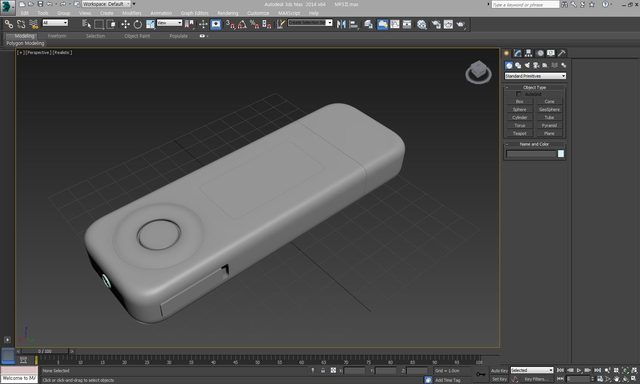Activate the Select and Move tool
Viewport: 640px width, 384px height.
point(125,24)
